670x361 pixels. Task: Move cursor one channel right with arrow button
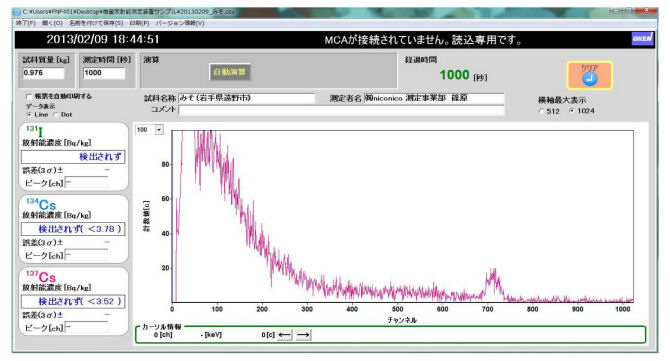click(x=303, y=335)
